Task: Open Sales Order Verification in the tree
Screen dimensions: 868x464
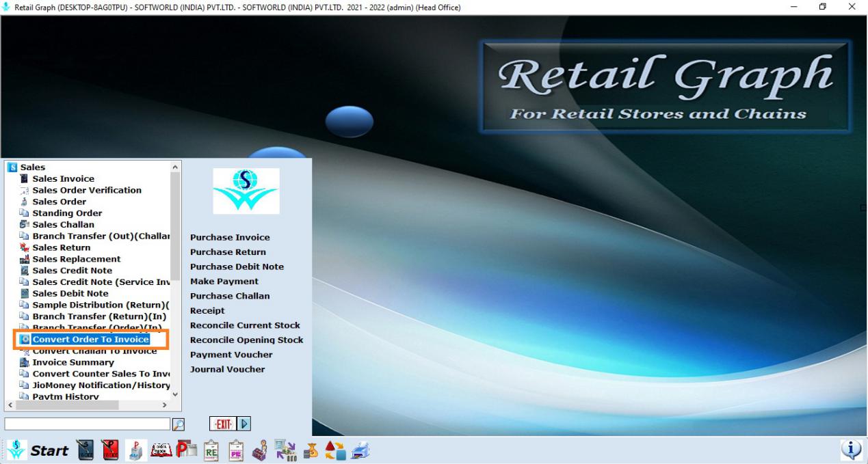Action: coord(87,190)
